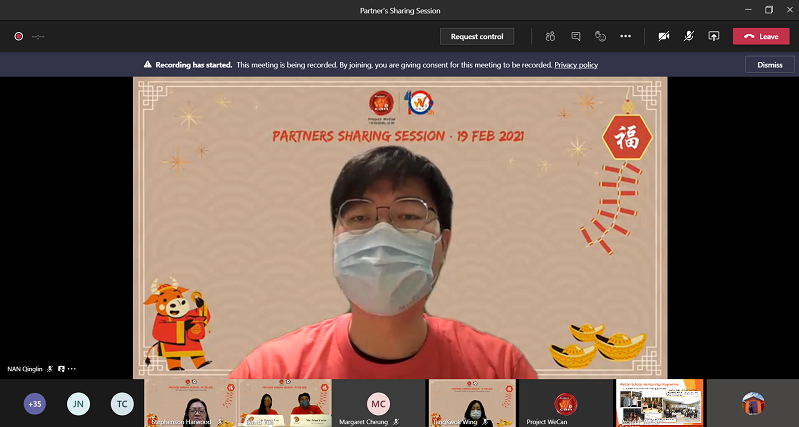
Task: Click the raise hand reactions icon
Action: pos(601,36)
